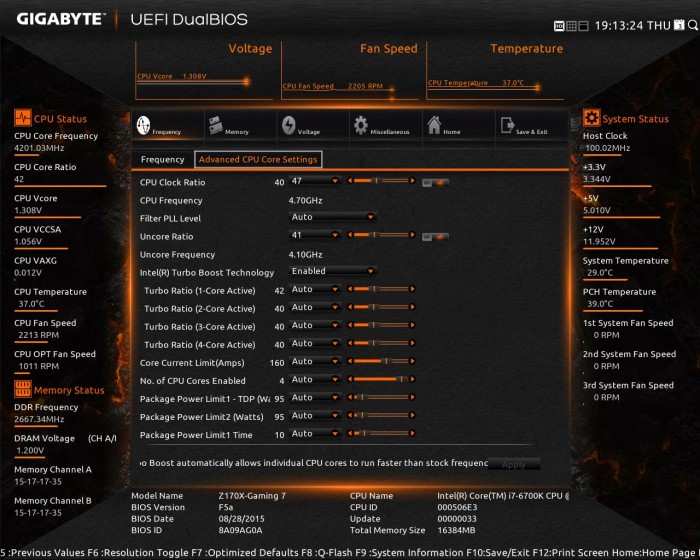Open Turbo Ratio (4-Core Active) Auto dropdown

coord(315,343)
